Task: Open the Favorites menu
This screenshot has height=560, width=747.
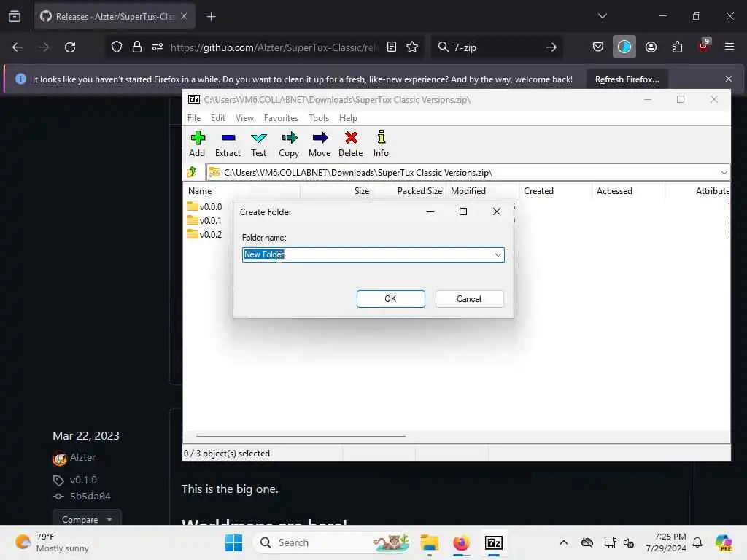Action: point(281,118)
